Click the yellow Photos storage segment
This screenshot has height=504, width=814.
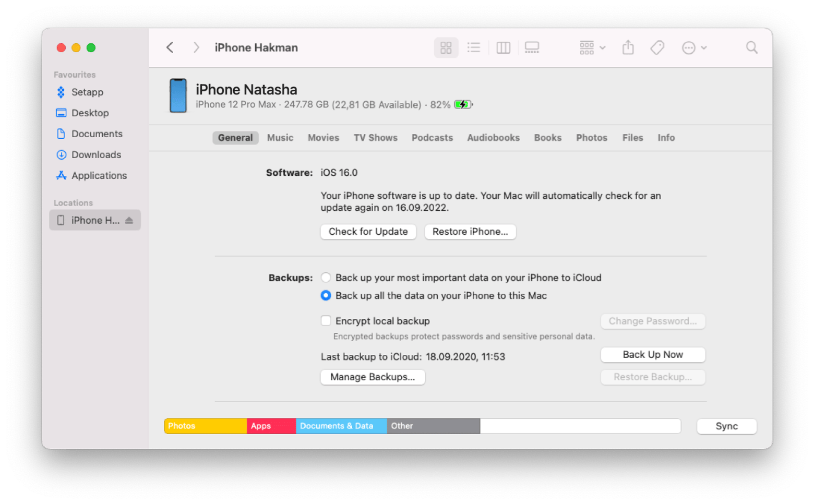pyautogui.click(x=206, y=426)
